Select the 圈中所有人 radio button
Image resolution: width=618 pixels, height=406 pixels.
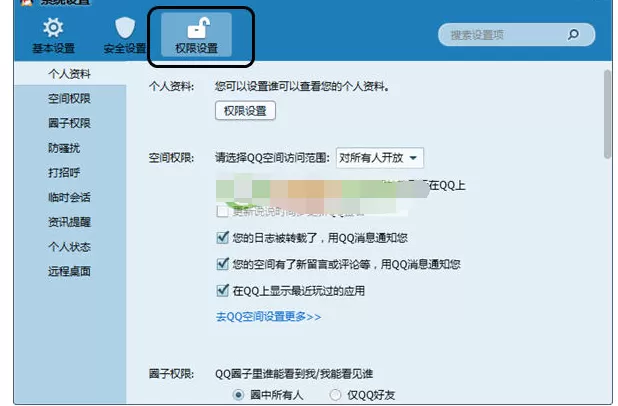[x=238, y=395]
